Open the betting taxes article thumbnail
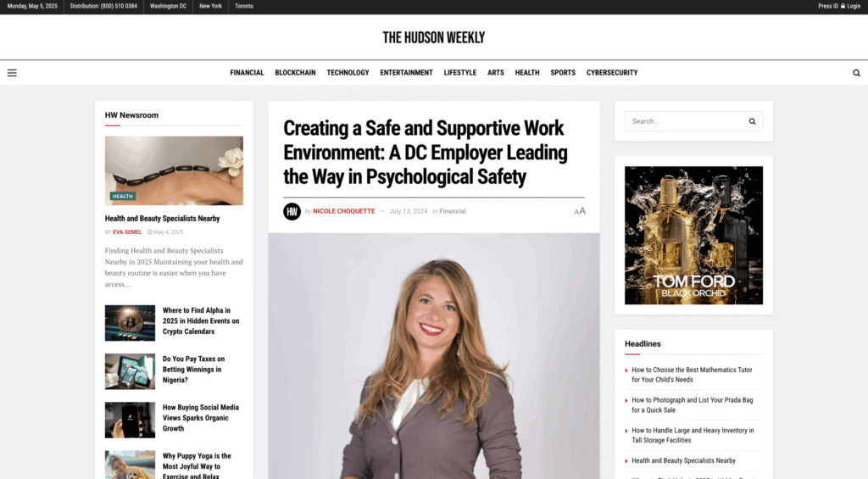Screen dimensions: 868x479 pos(130,371)
